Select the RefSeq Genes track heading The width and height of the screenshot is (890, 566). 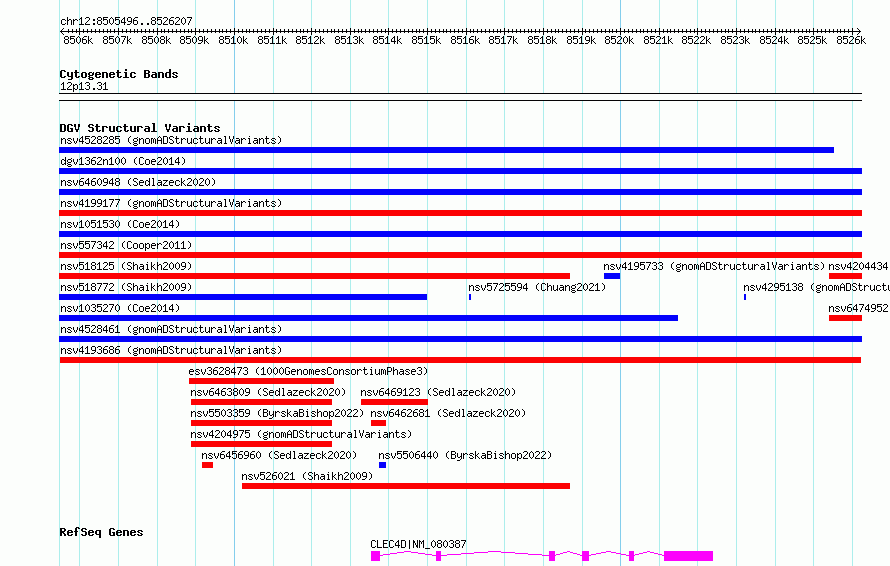pos(102,532)
